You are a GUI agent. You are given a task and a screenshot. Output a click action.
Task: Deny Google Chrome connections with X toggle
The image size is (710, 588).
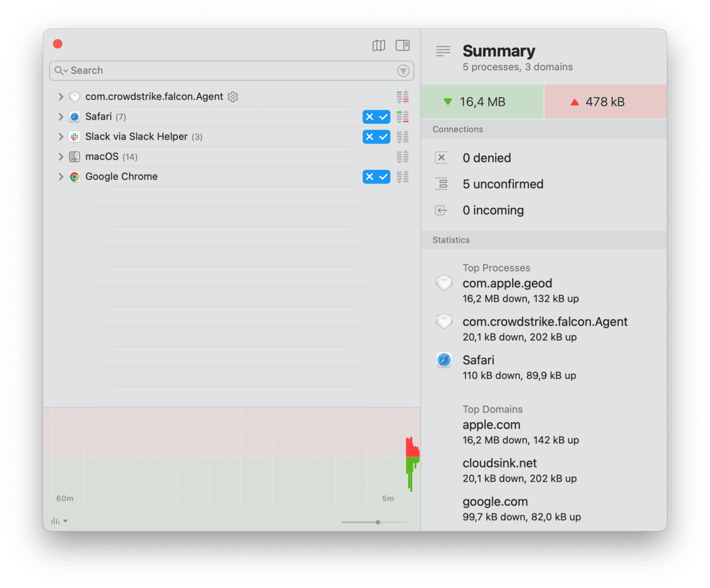pos(369,176)
